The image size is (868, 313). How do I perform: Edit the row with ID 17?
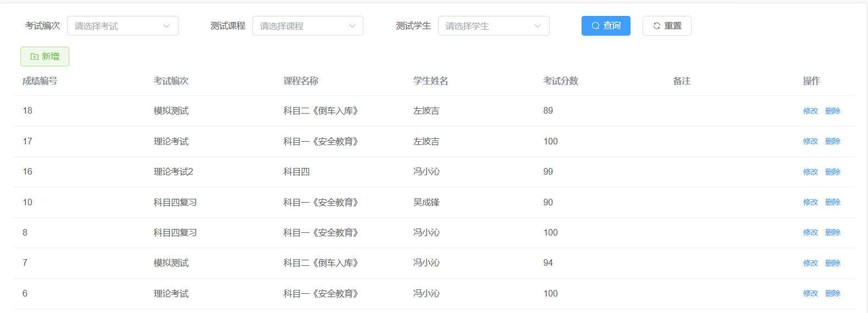coord(810,141)
